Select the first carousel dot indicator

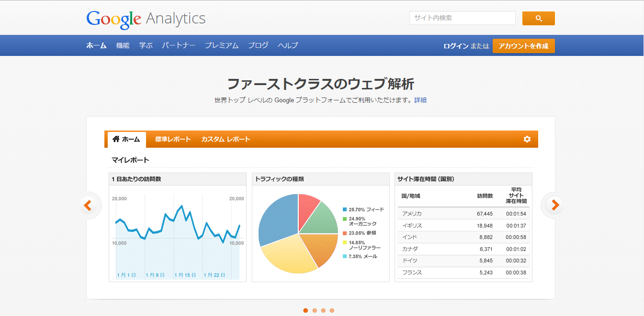click(x=305, y=310)
